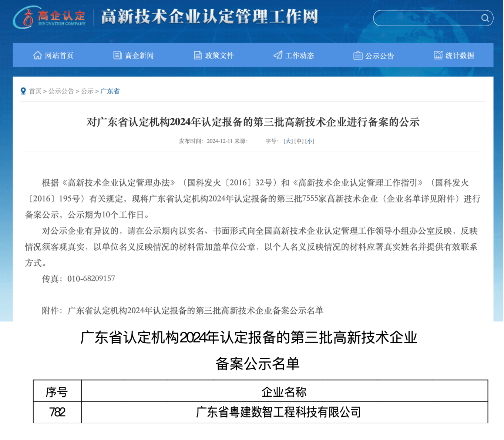Click the site title 高新技术企业认定管理工作网

tap(210, 17)
